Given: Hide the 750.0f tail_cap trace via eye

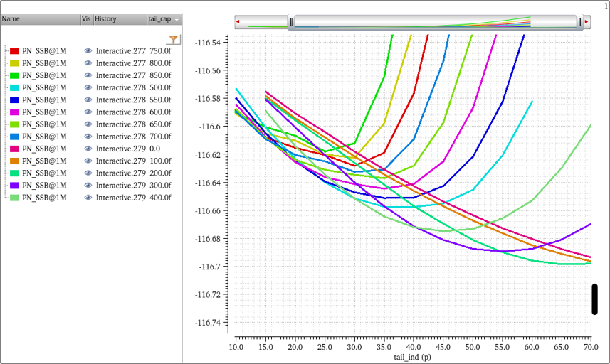Looking at the screenshot, I should 88,51.
